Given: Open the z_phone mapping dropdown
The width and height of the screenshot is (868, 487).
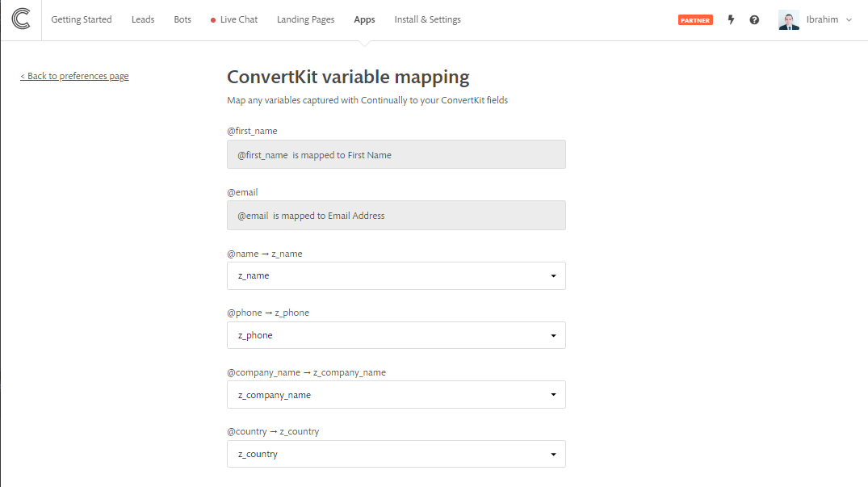Looking at the screenshot, I should tap(396, 335).
